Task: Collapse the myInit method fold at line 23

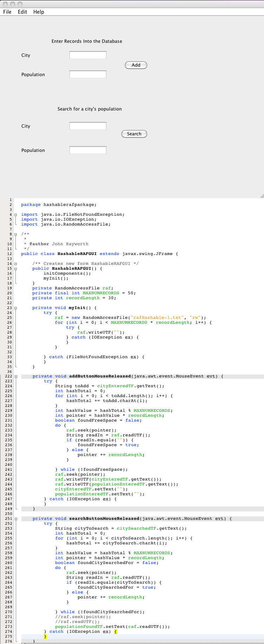Action: coord(16,308)
